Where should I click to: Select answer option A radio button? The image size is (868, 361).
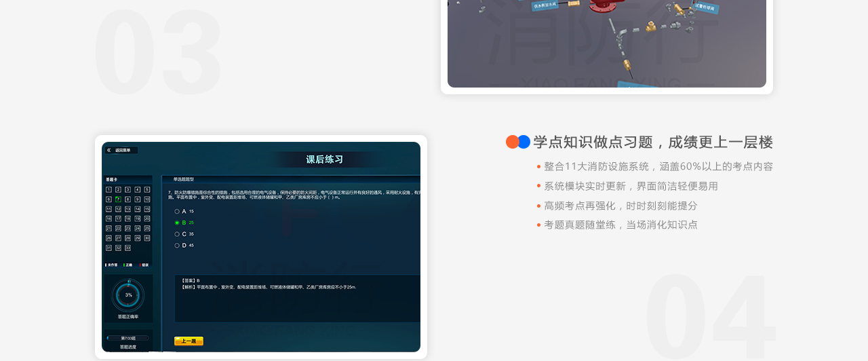pyautogui.click(x=177, y=211)
